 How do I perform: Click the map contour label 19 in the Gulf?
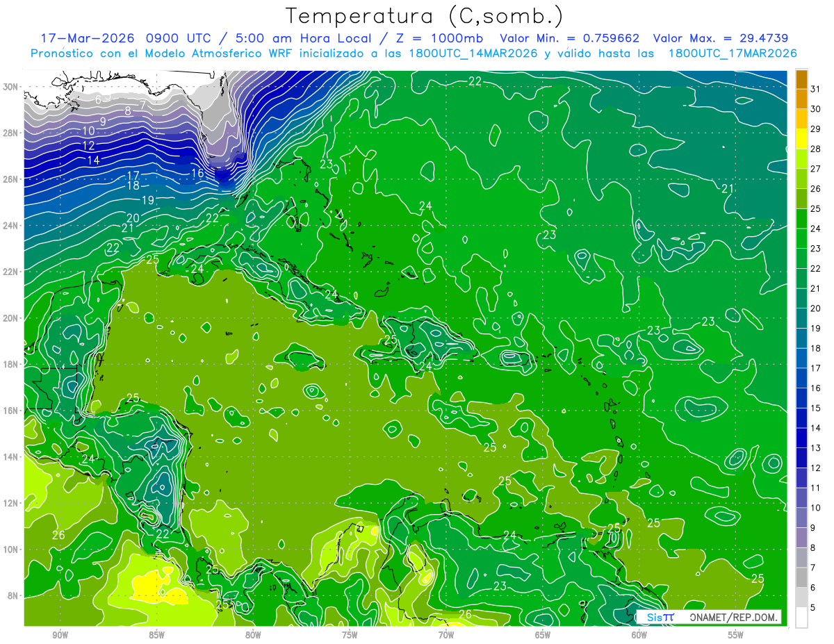point(147,200)
